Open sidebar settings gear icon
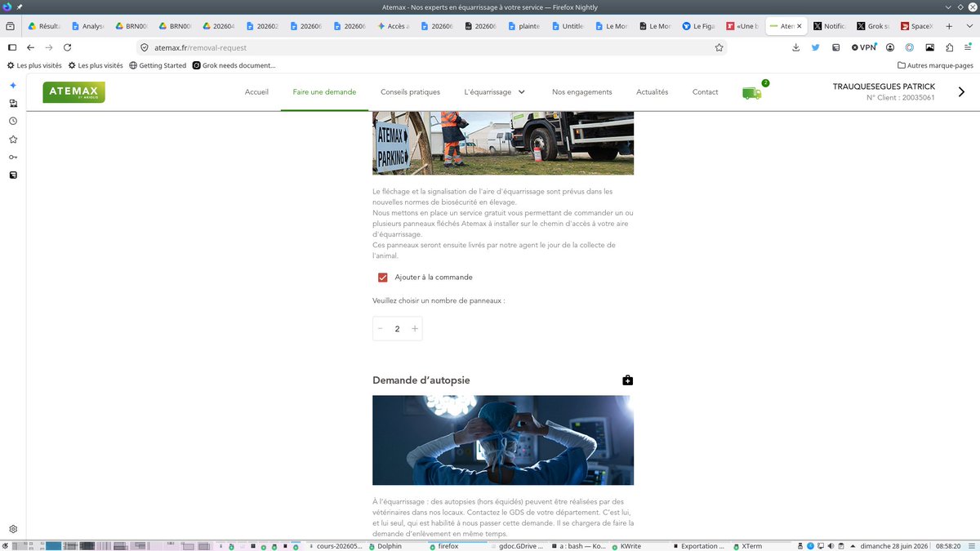980x551 pixels. click(13, 529)
